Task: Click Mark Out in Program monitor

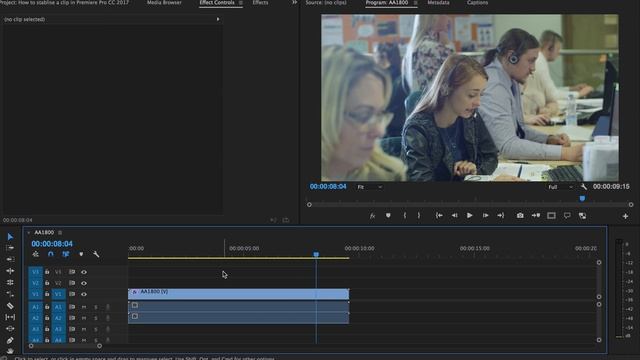Action: click(419, 216)
